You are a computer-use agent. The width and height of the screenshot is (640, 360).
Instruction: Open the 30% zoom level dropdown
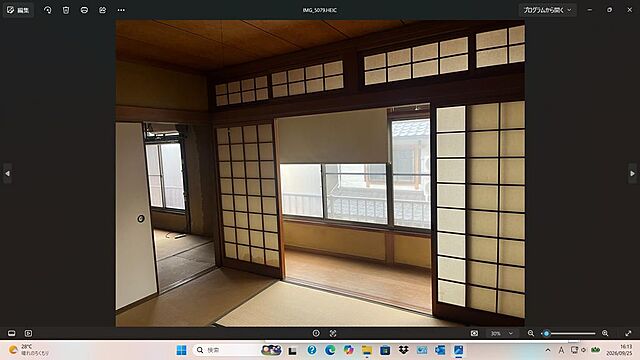[x=502, y=333]
